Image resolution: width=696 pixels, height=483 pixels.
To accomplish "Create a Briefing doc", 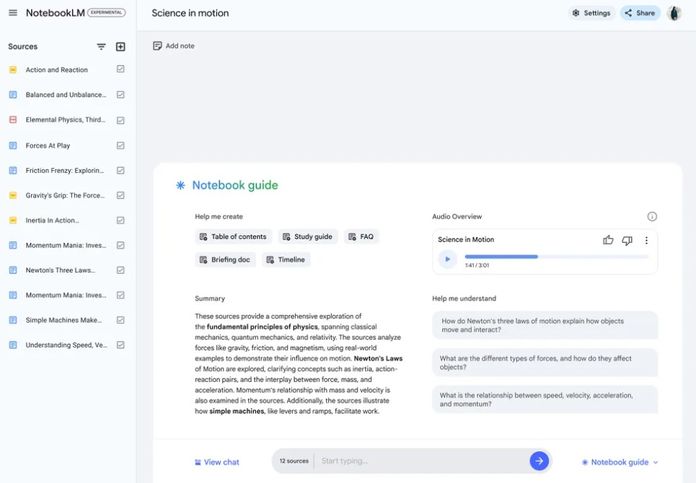I will click(225, 260).
